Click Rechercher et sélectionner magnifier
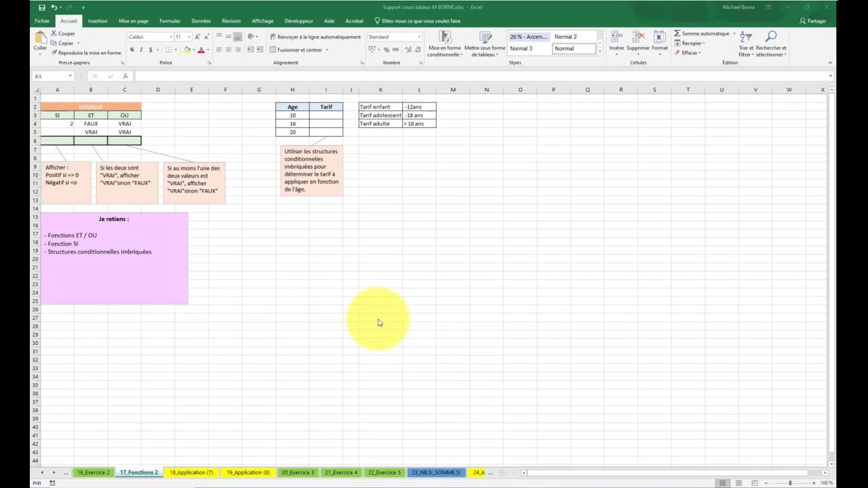Screen dimensions: 868x488 click(x=771, y=43)
